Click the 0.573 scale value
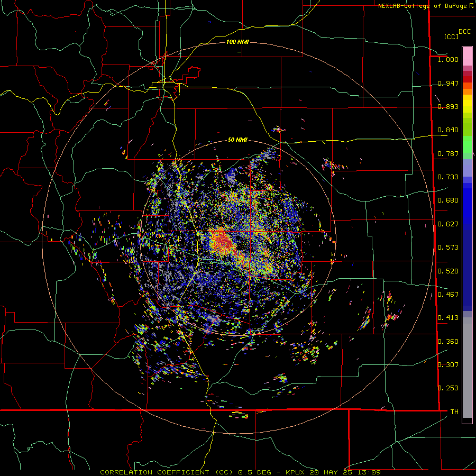 click(x=448, y=248)
